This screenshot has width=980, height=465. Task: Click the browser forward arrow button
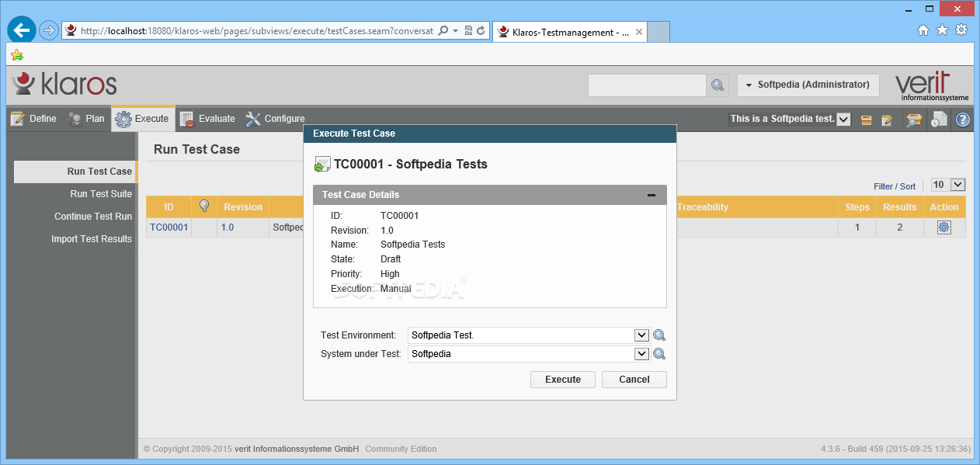[49, 30]
